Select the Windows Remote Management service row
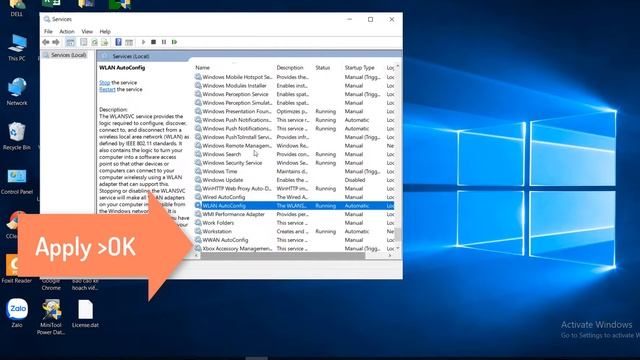 tap(294, 146)
